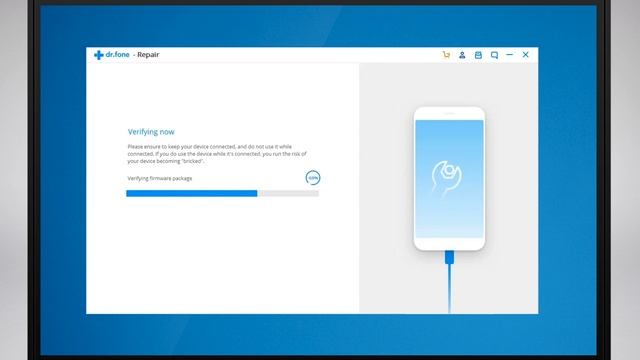Click the phone illustration with wrench

(x=449, y=178)
